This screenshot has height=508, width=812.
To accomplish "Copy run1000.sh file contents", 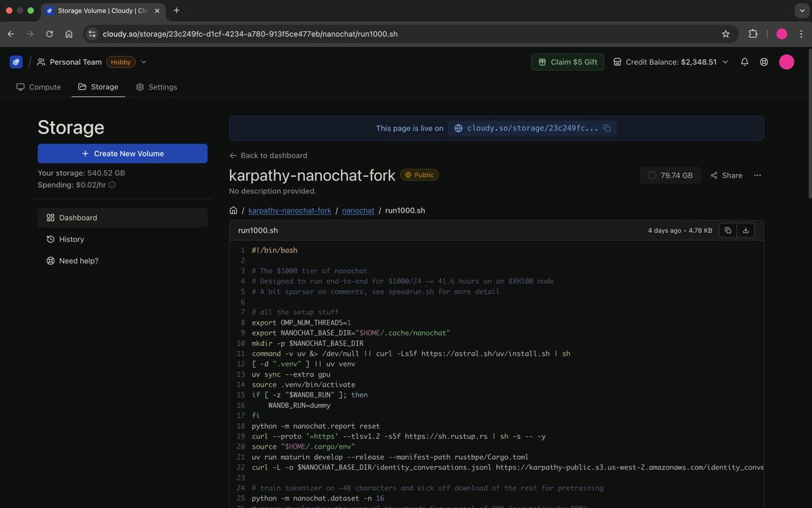I will pyautogui.click(x=728, y=230).
